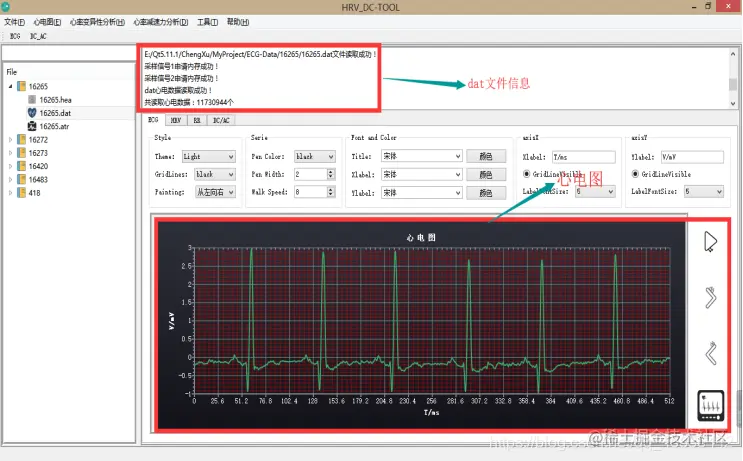
Task: Increase the Pen Width spinner value
Action: pos(331,172)
